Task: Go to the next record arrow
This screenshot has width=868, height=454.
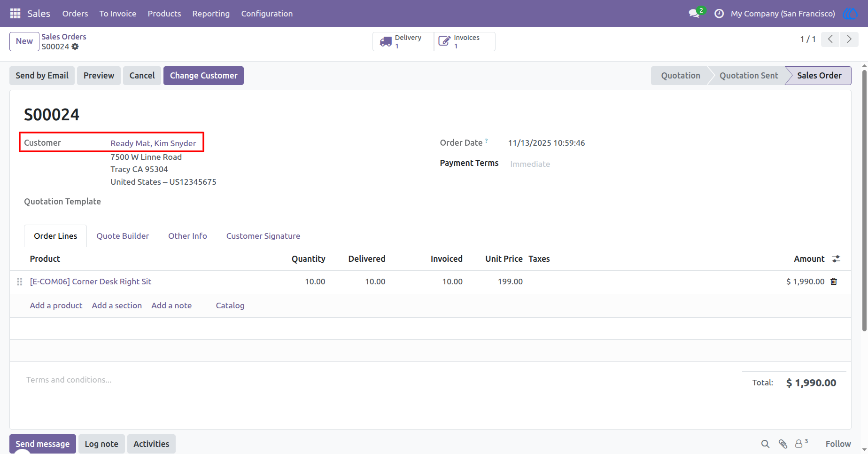Action: click(x=849, y=39)
